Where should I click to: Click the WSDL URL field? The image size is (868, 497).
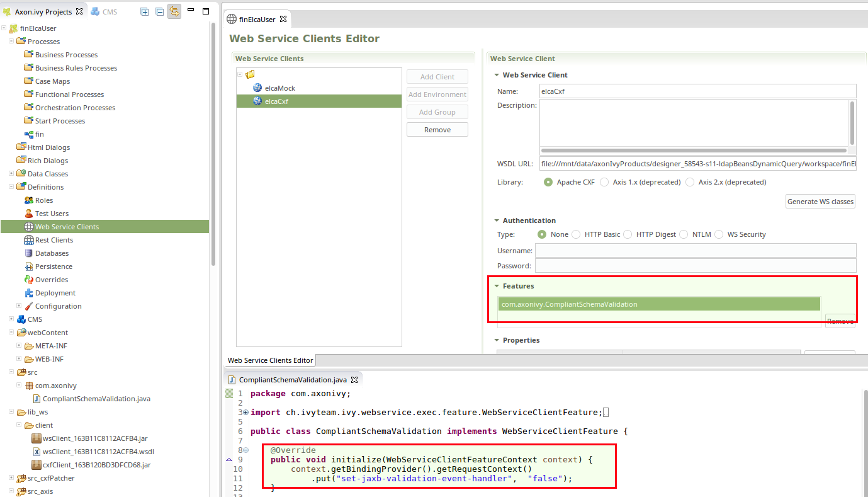(x=697, y=164)
